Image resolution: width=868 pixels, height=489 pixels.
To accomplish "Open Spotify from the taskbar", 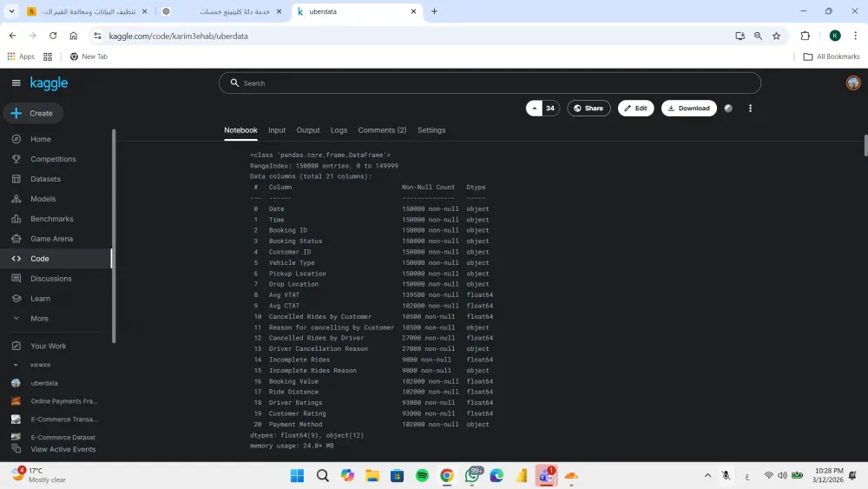I will coord(422,476).
